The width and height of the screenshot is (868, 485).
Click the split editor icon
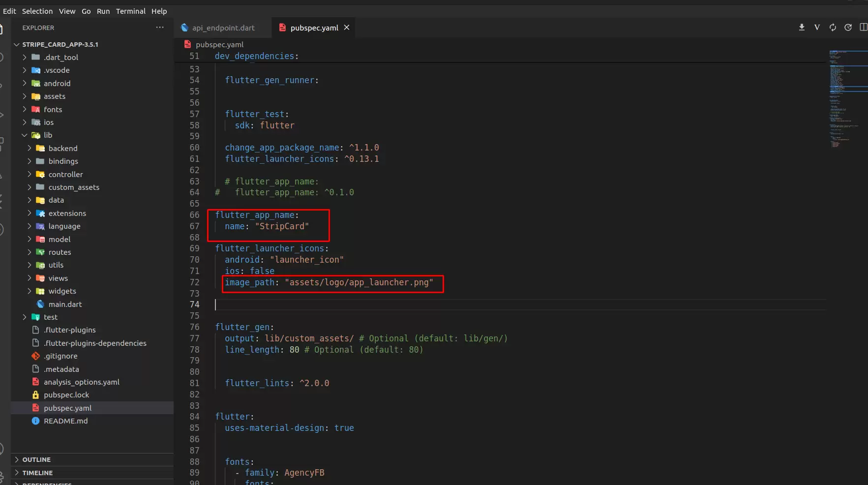863,27
